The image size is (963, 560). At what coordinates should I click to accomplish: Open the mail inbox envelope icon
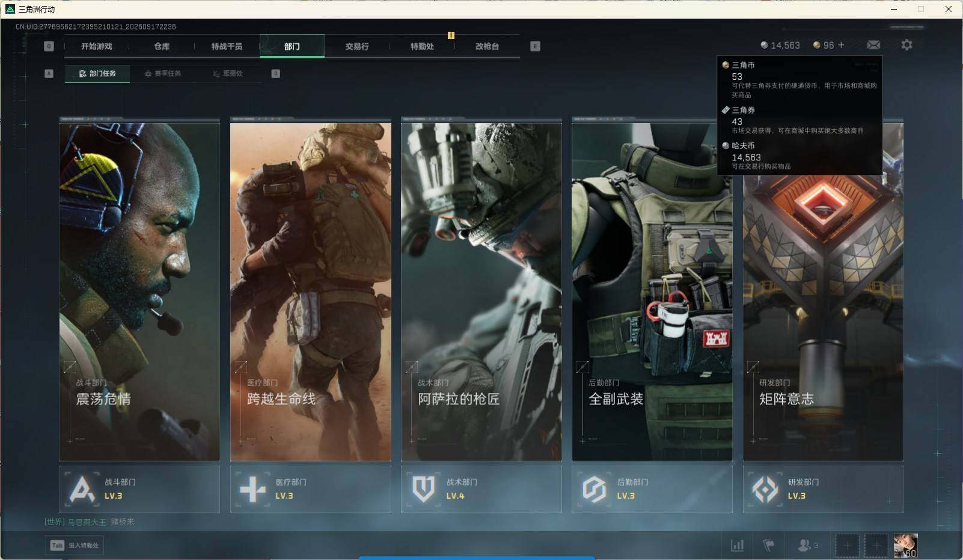pos(873,45)
